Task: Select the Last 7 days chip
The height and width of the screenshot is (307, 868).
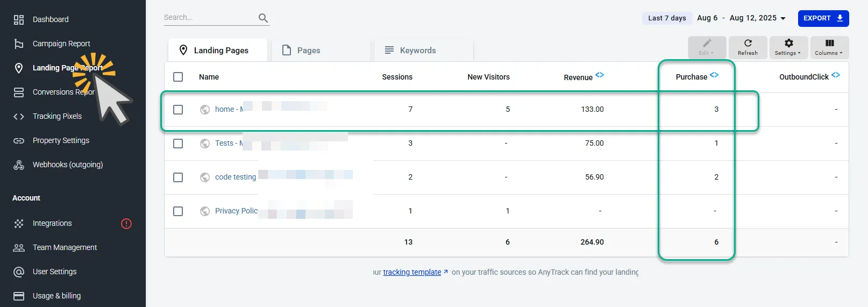Action: tap(667, 18)
